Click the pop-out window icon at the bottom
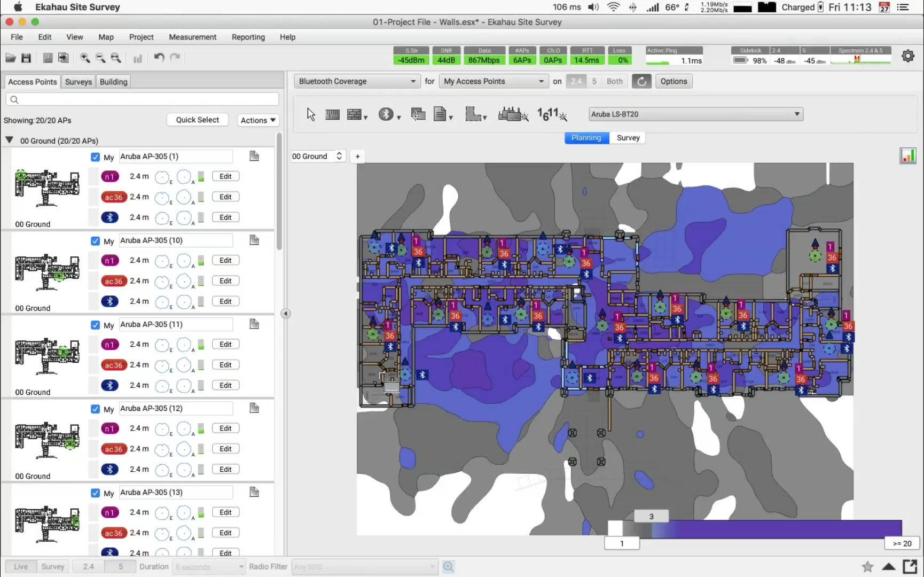 [910, 566]
